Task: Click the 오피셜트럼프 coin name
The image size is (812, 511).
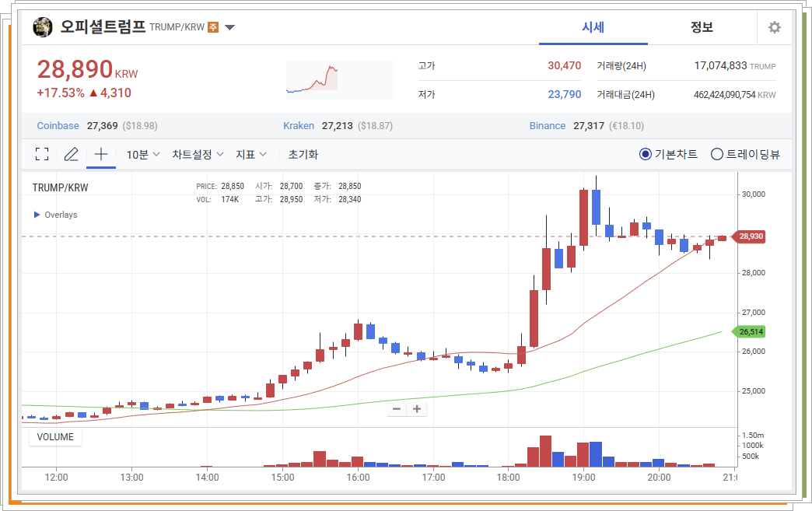Action: 103,27
